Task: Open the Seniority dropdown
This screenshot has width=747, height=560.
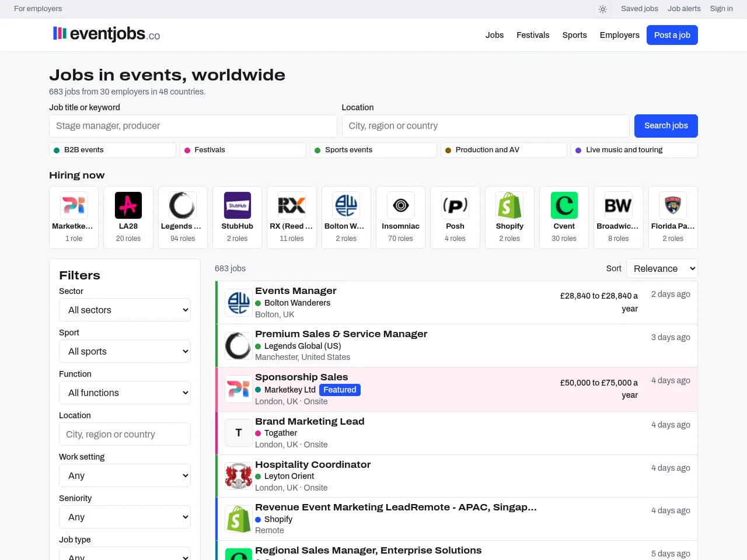Action: (125, 517)
